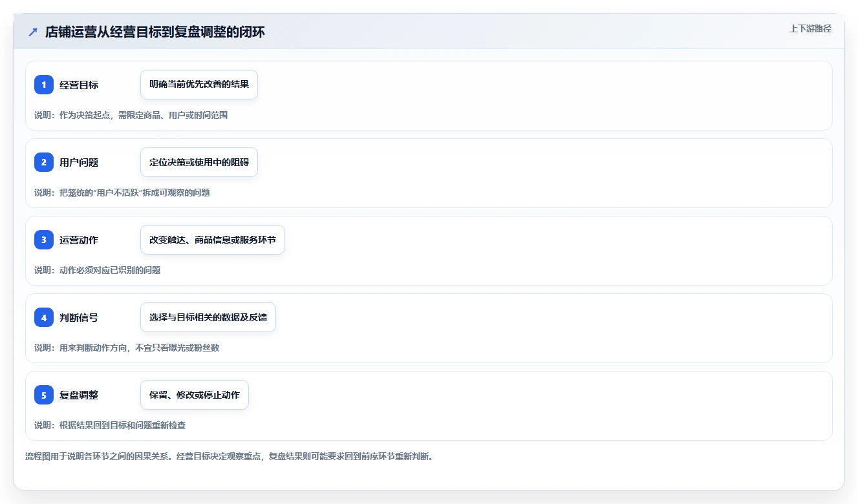Click the footer paragraph starting with 流程图用于说明
The image size is (858, 504).
(229, 456)
